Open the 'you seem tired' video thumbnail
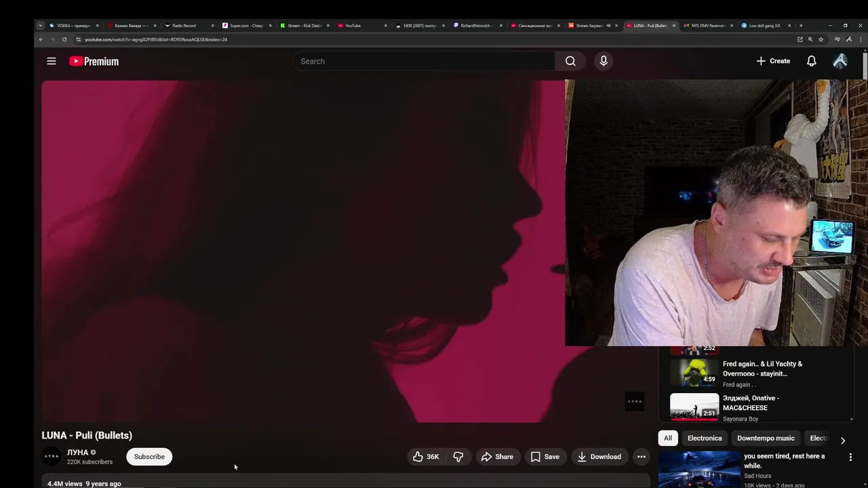Viewport: 868px width, 488px height. point(699,469)
